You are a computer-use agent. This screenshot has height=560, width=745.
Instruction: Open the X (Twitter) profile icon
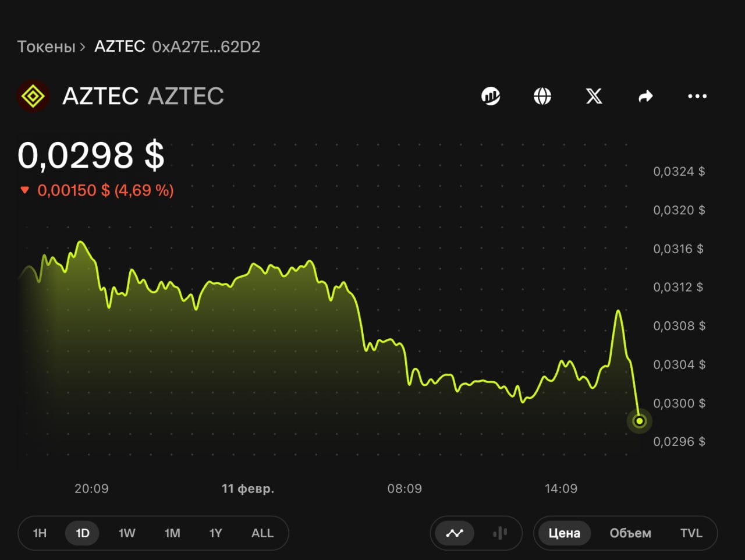coord(594,96)
